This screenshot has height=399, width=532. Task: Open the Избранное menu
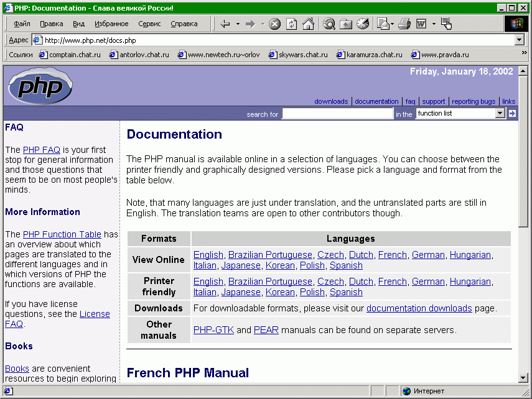pos(111,24)
